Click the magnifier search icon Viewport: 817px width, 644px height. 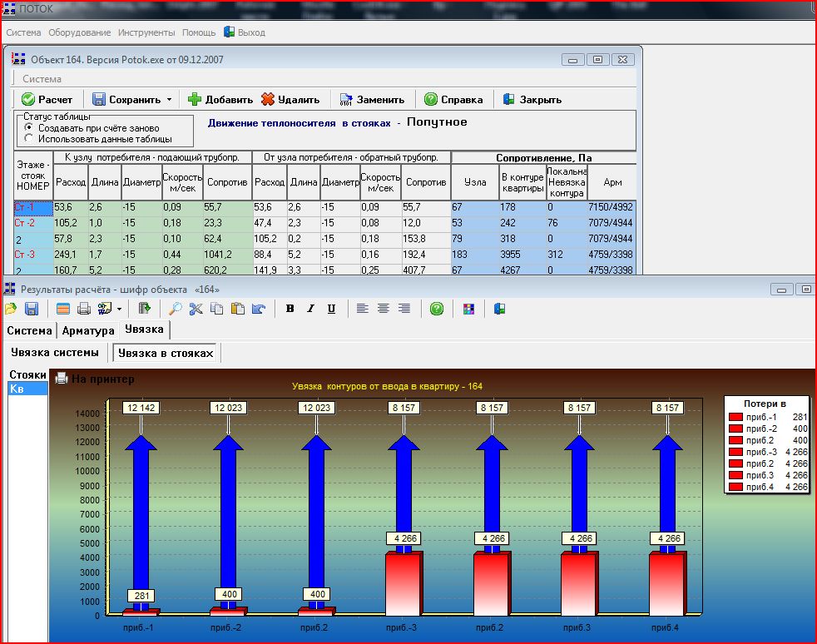point(175,309)
